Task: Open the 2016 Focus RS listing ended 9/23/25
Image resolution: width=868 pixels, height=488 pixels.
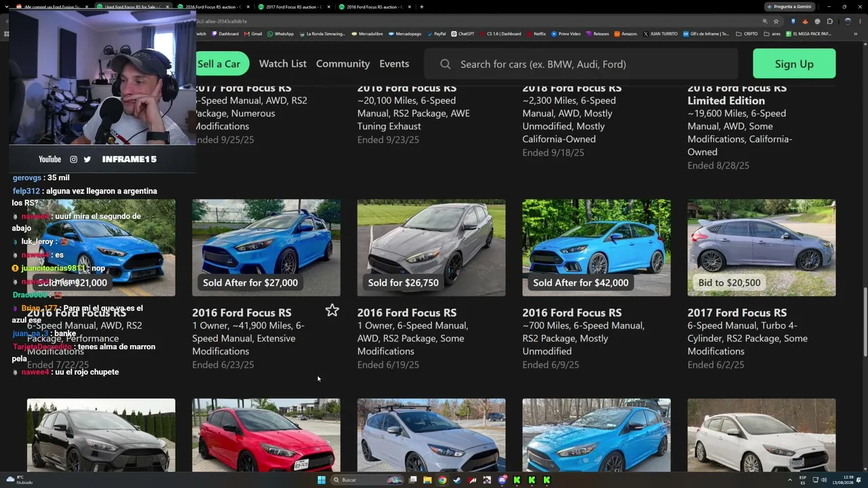Action: pyautogui.click(x=407, y=88)
